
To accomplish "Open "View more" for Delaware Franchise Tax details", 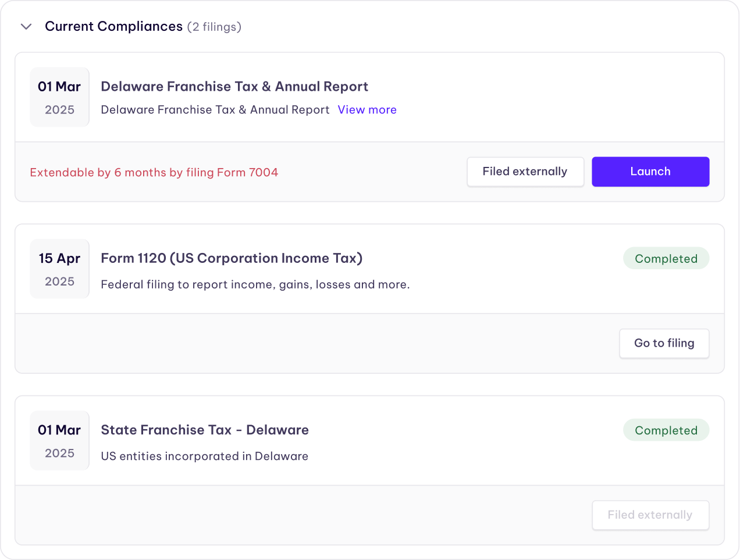I will tap(367, 109).
